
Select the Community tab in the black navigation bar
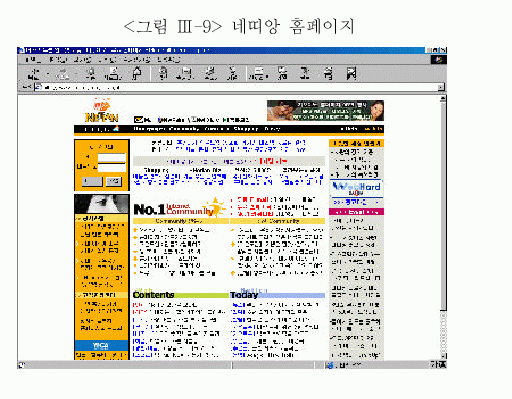[184, 129]
